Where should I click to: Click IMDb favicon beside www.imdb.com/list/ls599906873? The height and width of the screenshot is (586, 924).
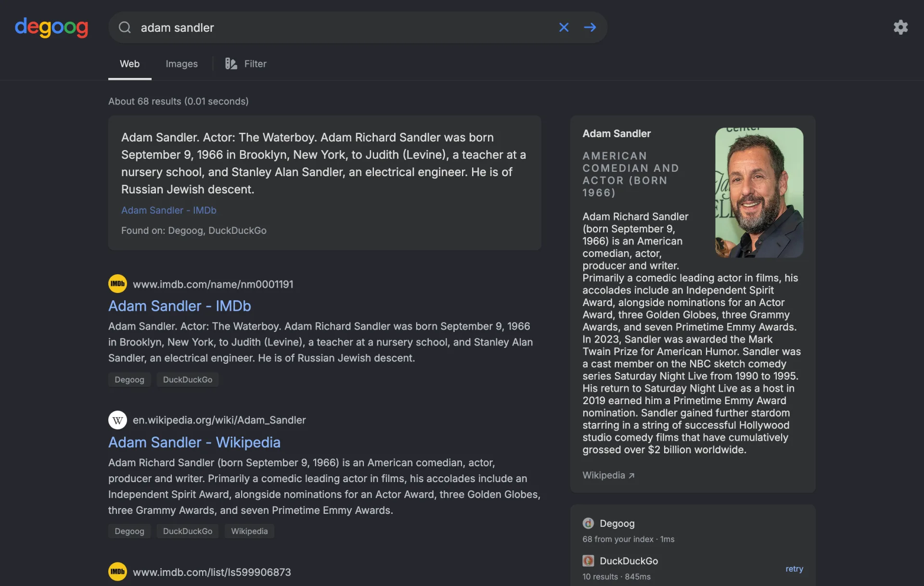[117, 572]
